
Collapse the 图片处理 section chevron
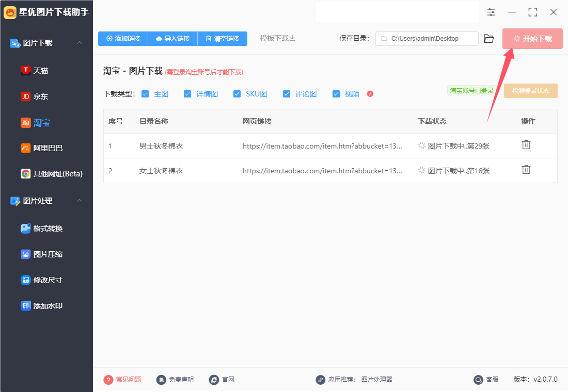tap(80, 201)
